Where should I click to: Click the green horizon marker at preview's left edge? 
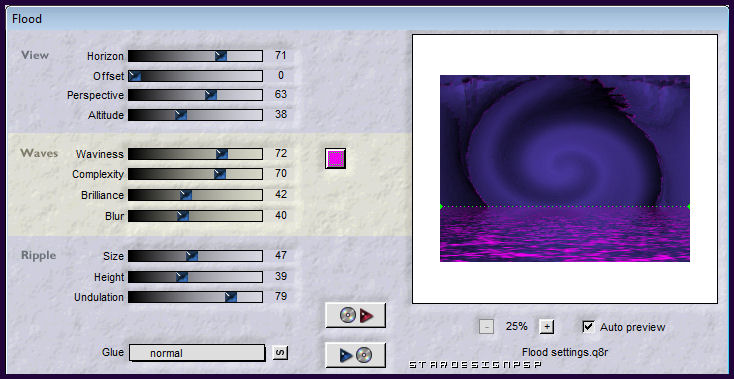[x=441, y=206]
